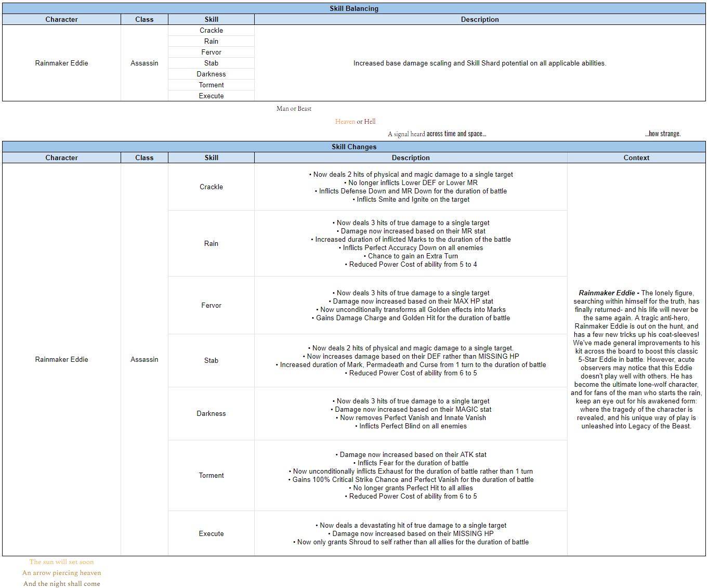Image resolution: width=708 pixels, height=588 pixels.
Task: Click Description header in Skill Changes table
Action: [x=411, y=158]
